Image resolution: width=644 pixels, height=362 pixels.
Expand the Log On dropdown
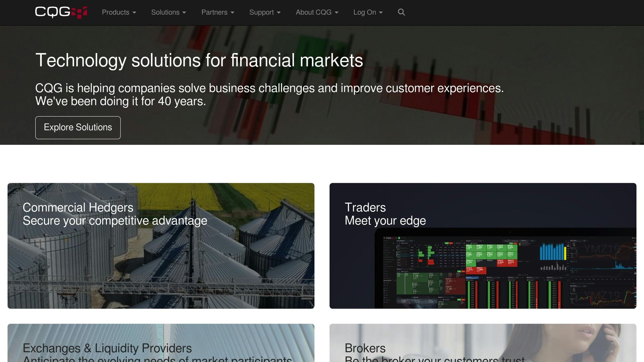(368, 12)
